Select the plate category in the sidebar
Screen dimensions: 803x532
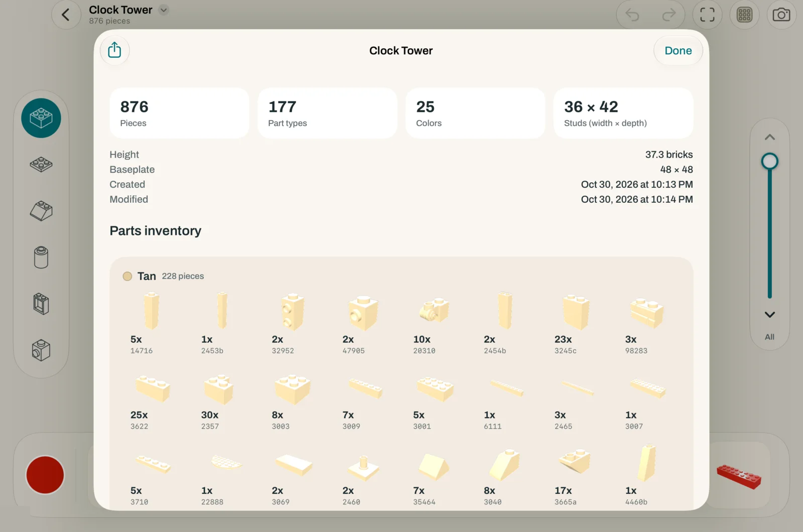(41, 164)
